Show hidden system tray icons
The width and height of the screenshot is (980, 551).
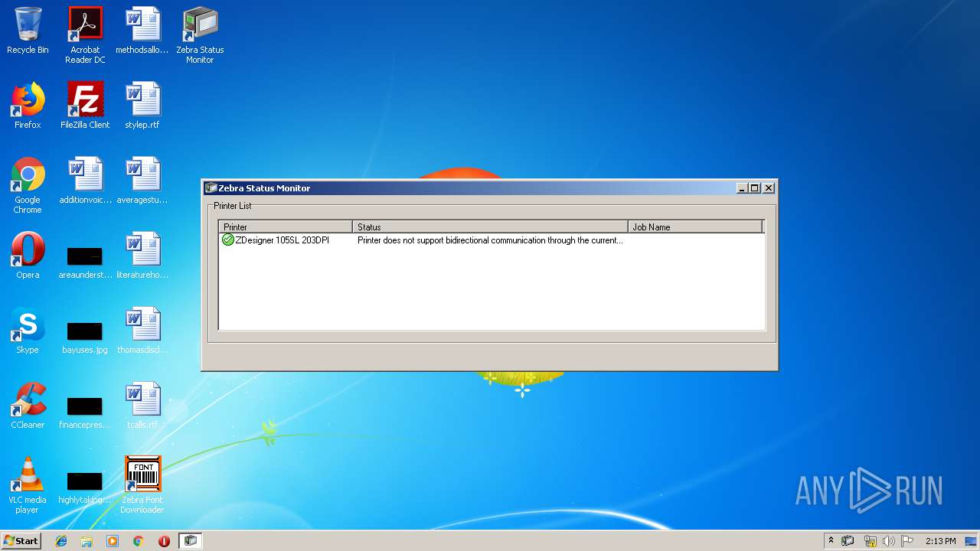pyautogui.click(x=831, y=541)
